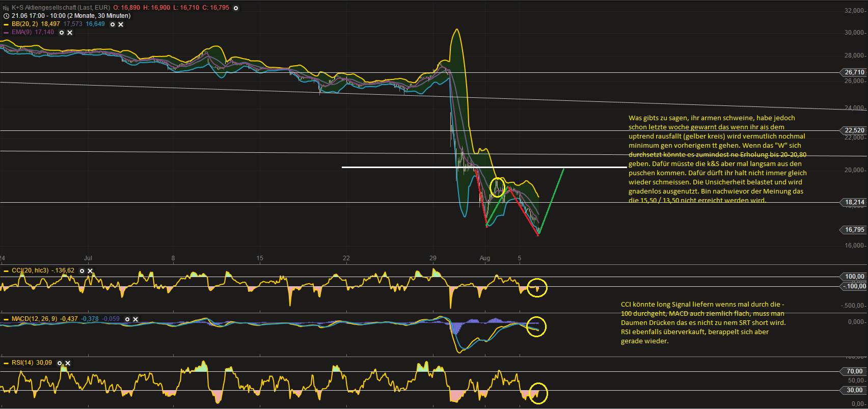
Task: Click date 8 on the time axis
Action: (173, 258)
